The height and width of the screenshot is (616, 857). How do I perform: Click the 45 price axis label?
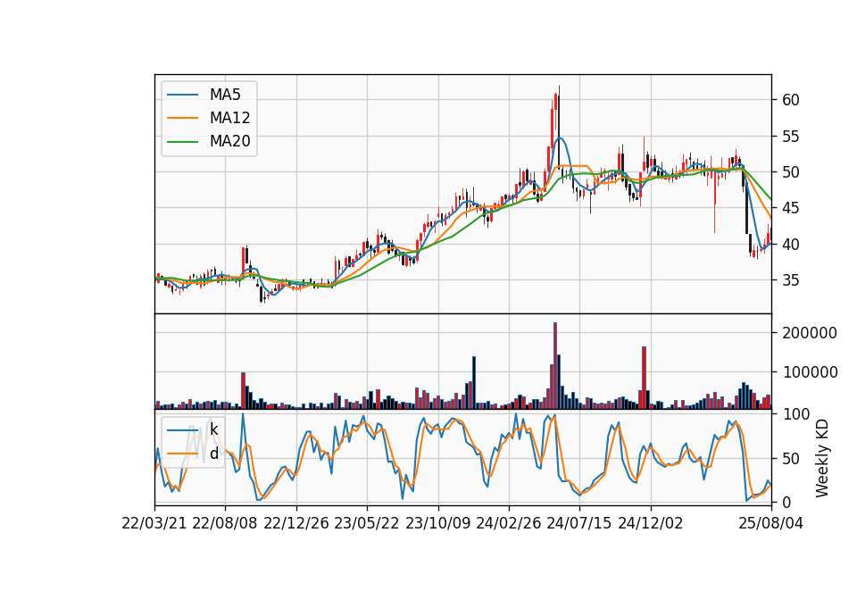pos(790,208)
